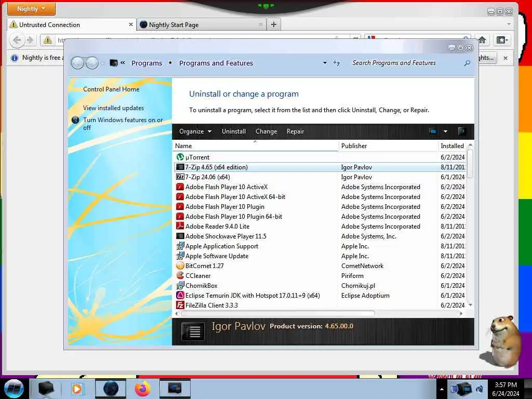This screenshot has width=532, height=399.
Task: Open Control Panel Home link
Action: [x=111, y=89]
